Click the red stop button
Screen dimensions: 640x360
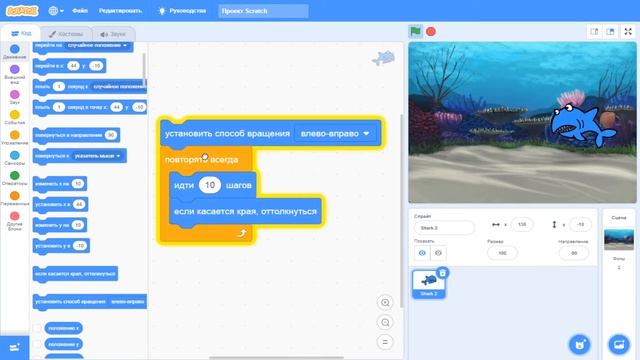(x=431, y=31)
